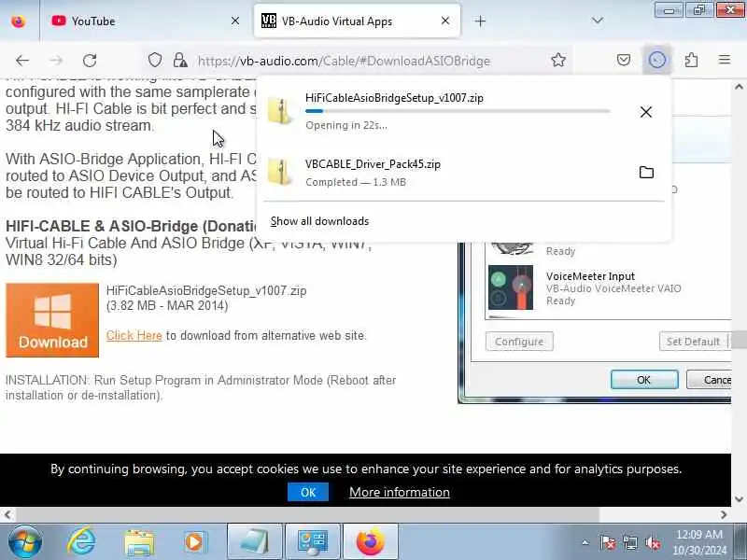Click the VoiceMeeter Input device icon
This screenshot has height=560, width=747.
click(x=511, y=287)
